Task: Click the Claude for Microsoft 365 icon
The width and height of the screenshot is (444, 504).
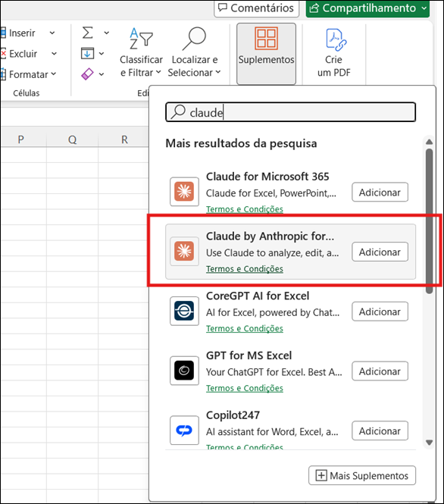Action: coord(184,192)
